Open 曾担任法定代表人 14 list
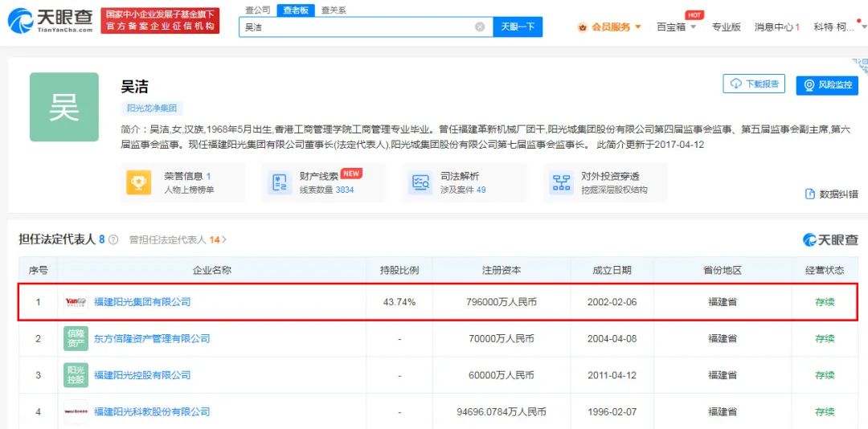The height and width of the screenshot is (429, 868). pyautogui.click(x=178, y=239)
